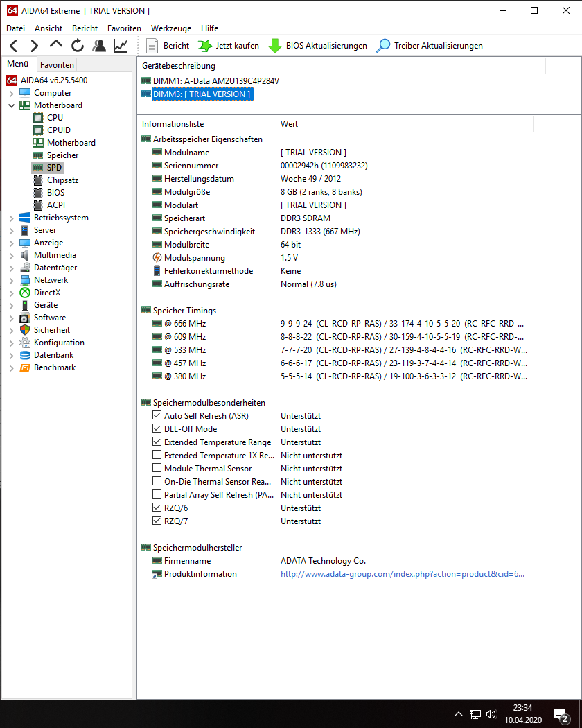Expand the Datenträger node
Viewport: 582px width, 728px height.
(12, 268)
